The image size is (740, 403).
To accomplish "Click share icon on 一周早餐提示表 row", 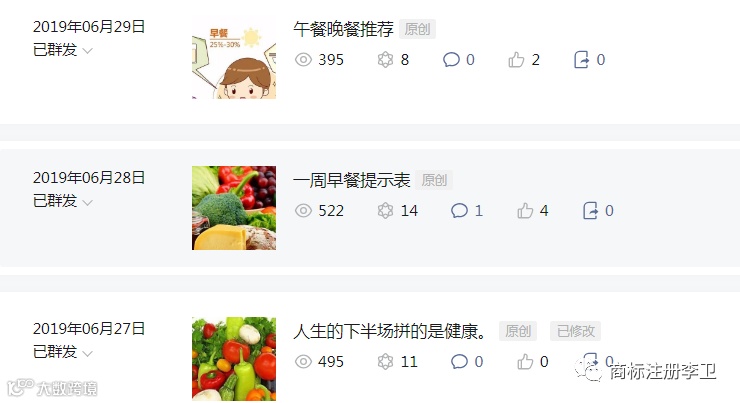I will [590, 211].
